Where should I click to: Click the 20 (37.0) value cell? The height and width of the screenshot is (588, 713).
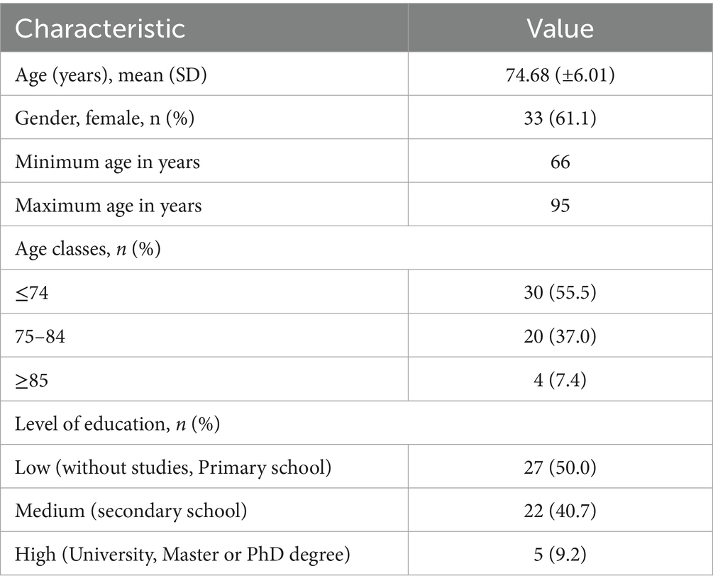click(560, 336)
